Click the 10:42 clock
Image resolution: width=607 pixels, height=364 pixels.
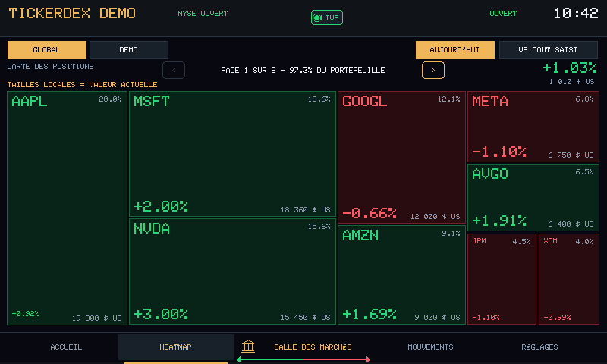point(576,13)
